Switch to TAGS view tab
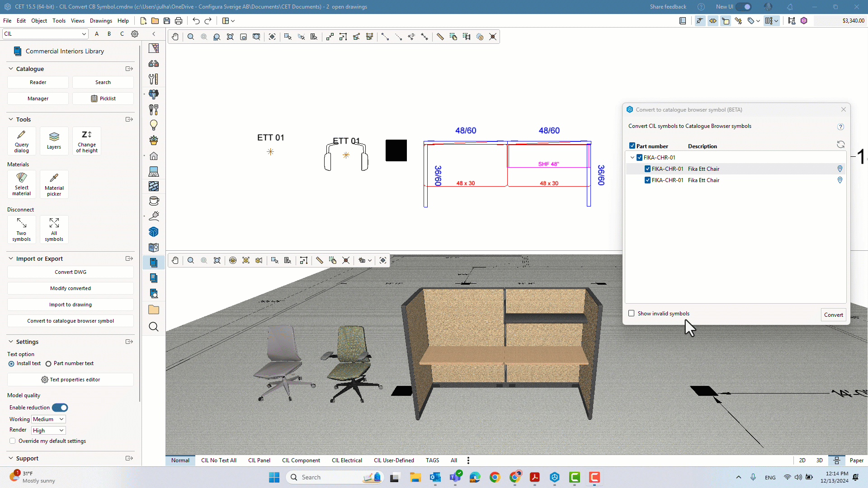Image resolution: width=868 pixels, height=488 pixels. coord(432,460)
